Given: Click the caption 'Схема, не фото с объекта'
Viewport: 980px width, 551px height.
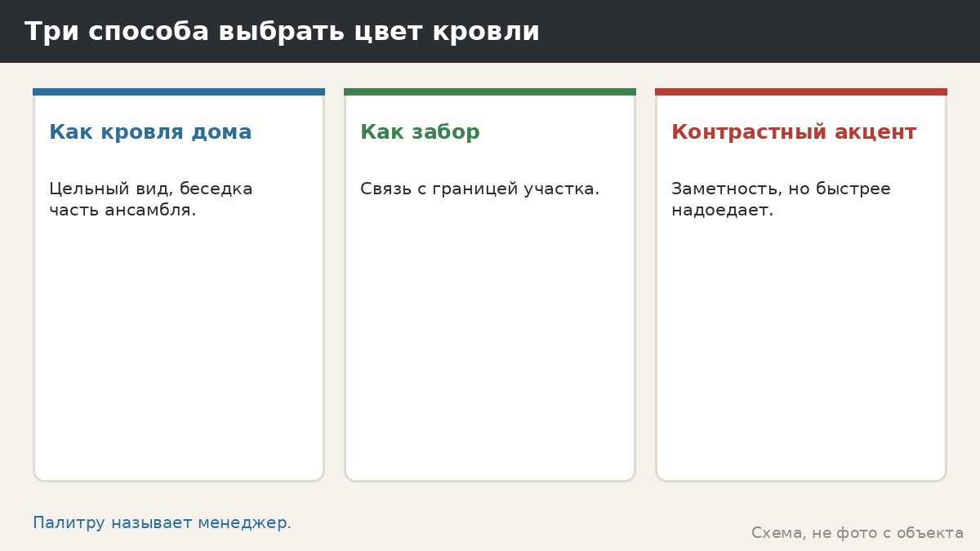Looking at the screenshot, I should click(857, 533).
